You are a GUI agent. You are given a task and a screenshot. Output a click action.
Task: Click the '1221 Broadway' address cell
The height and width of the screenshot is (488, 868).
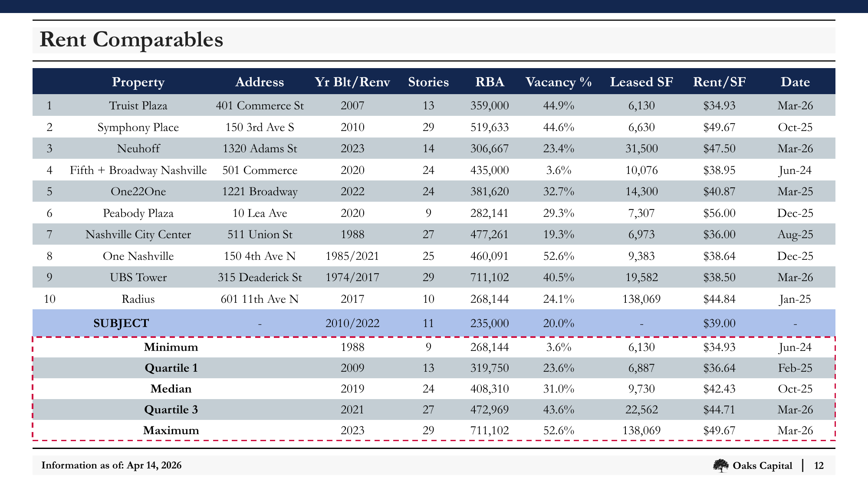click(260, 191)
